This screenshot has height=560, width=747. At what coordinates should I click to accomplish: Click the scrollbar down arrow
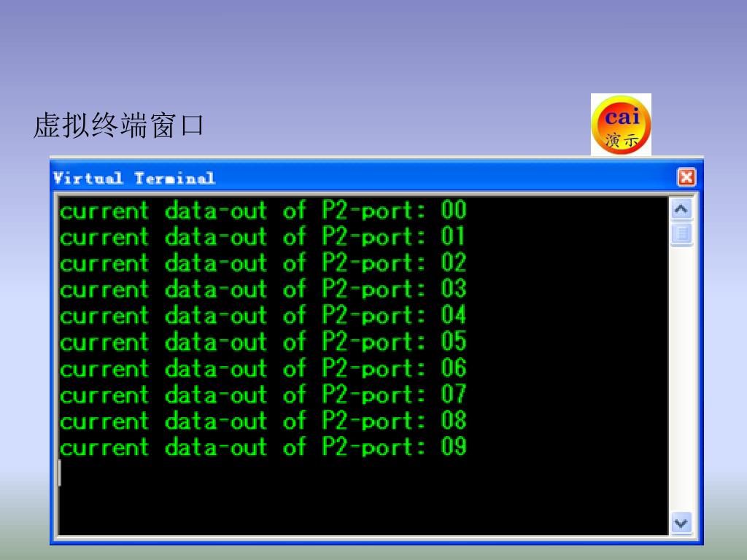click(681, 523)
